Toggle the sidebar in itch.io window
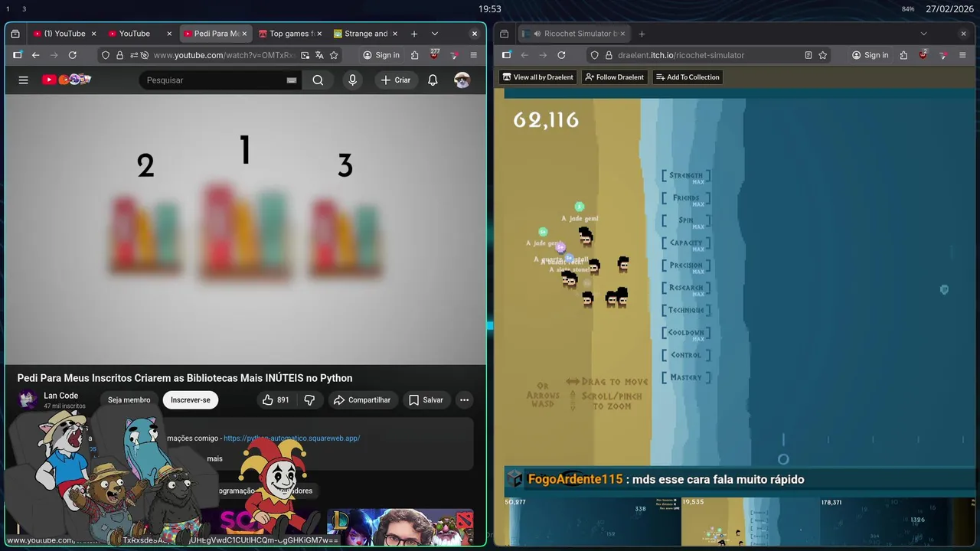Screen dimensions: 980x551 click(x=506, y=55)
